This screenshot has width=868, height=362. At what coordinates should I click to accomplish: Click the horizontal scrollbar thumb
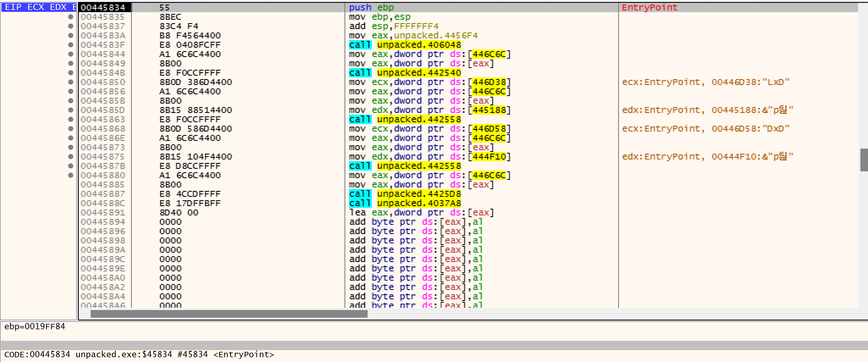(229, 314)
